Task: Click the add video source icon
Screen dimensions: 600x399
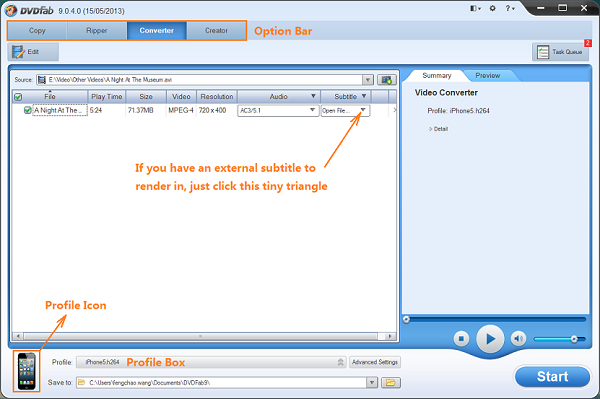Action: pyautogui.click(x=386, y=80)
